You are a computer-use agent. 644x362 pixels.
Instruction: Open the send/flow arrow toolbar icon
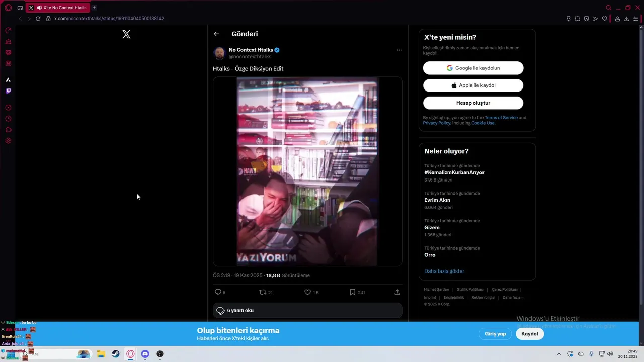[x=596, y=19]
